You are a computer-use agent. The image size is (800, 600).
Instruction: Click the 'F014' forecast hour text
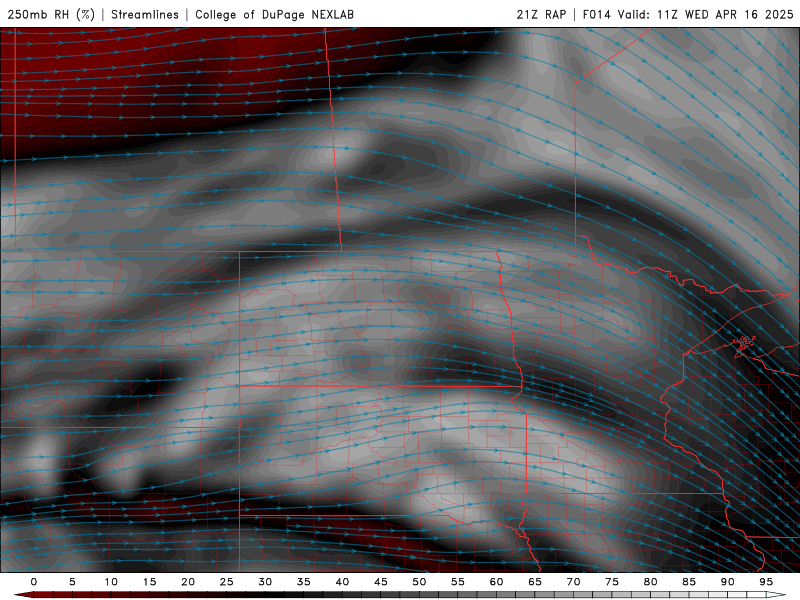click(596, 14)
